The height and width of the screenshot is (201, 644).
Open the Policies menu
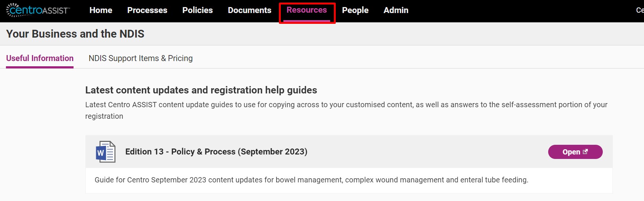coord(198,10)
